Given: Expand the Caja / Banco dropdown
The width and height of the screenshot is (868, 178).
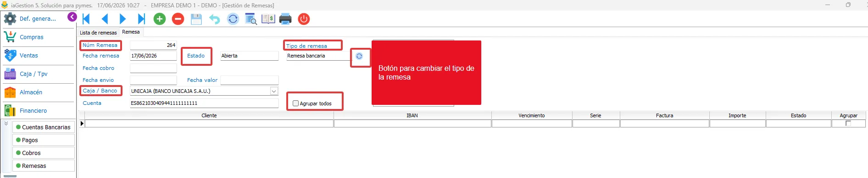Looking at the screenshot, I should pos(274,91).
